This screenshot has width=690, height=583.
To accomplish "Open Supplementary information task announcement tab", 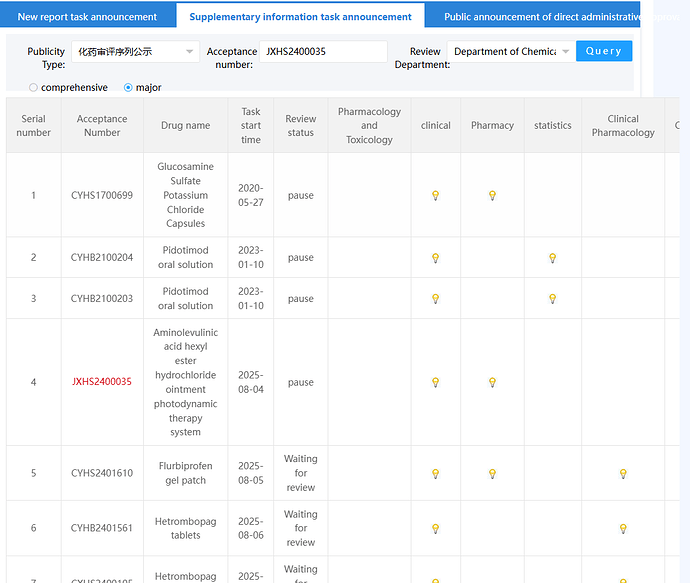I will pos(300,17).
